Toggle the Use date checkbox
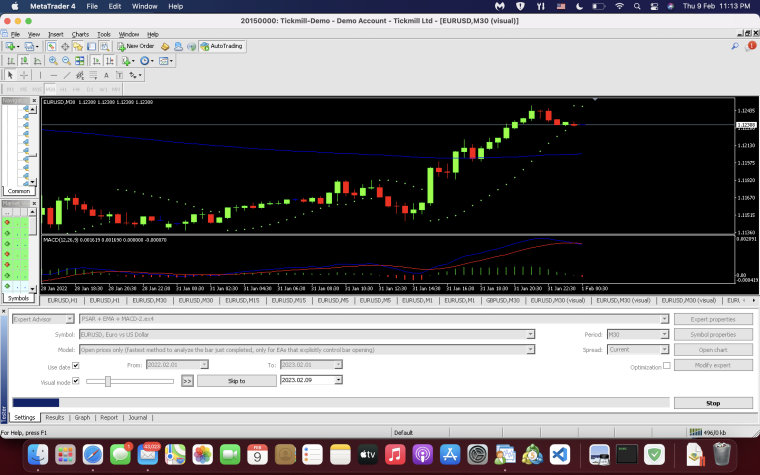The image size is (760, 475). coord(76,365)
